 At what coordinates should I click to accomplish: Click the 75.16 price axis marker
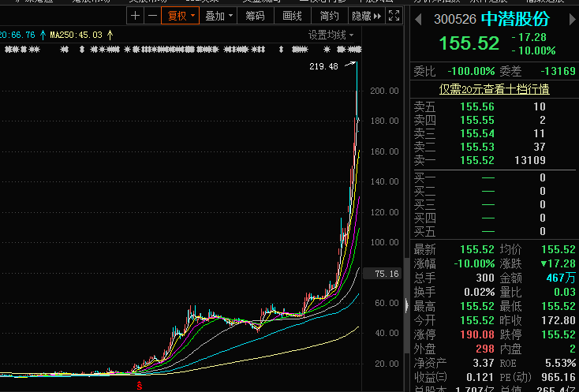(389, 274)
